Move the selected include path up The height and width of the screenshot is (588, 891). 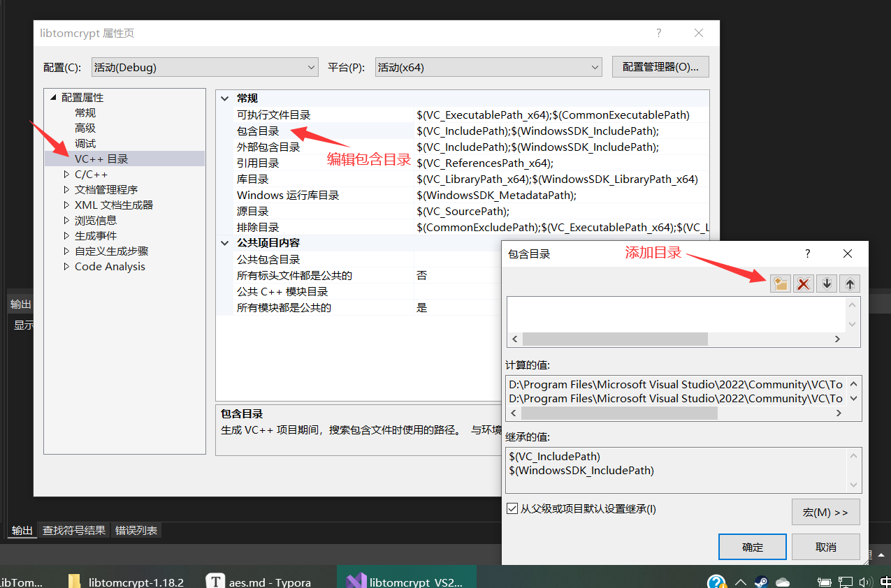pyautogui.click(x=849, y=283)
